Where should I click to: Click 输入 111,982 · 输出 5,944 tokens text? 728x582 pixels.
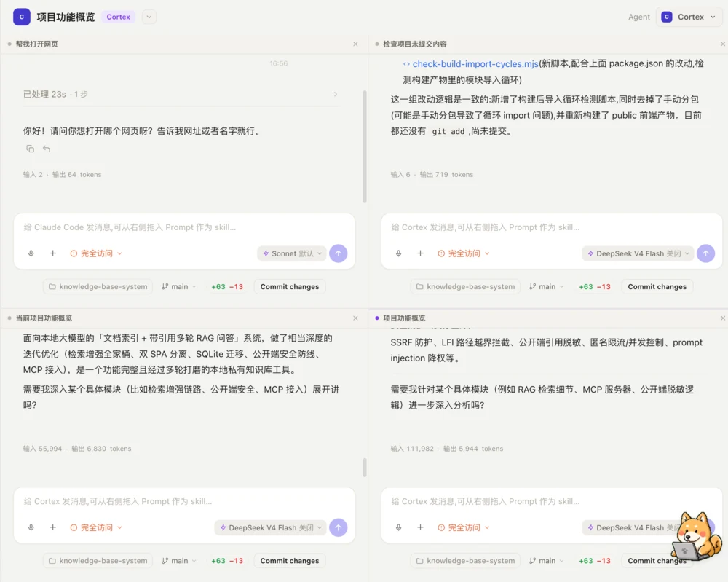coord(447,449)
